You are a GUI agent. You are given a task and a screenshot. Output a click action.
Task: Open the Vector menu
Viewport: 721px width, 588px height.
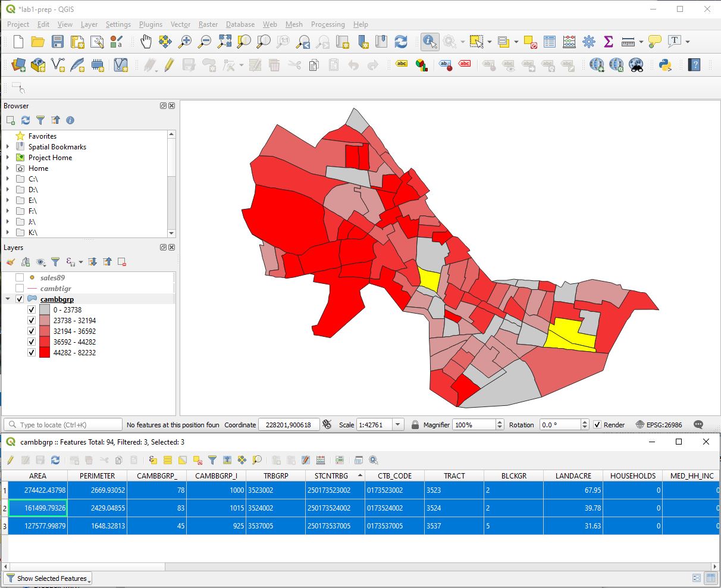click(180, 24)
